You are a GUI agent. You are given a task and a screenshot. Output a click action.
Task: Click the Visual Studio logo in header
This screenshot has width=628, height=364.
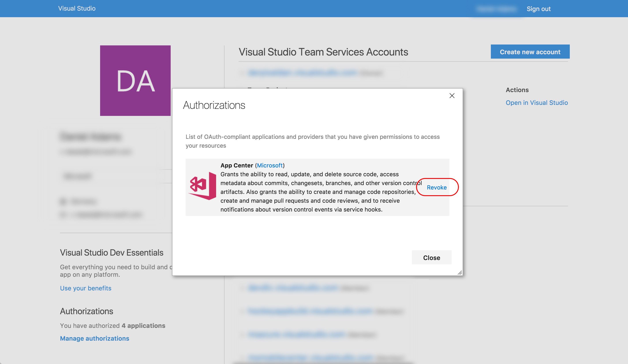pos(77,8)
